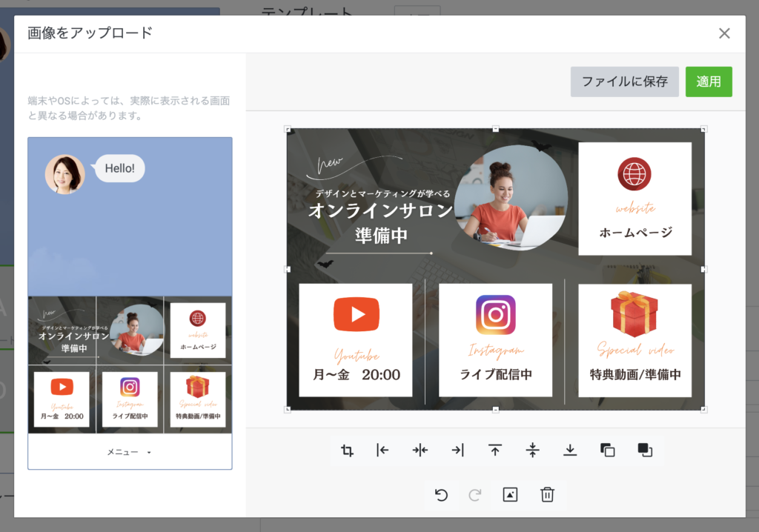Expand the メニュー bar in preview
The height and width of the screenshot is (532, 759).
tap(130, 452)
